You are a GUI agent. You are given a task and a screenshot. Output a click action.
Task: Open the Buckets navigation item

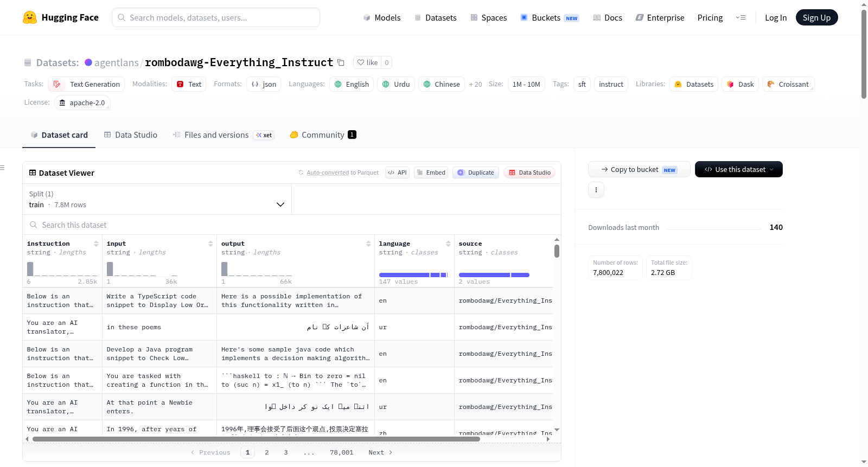tap(550, 17)
